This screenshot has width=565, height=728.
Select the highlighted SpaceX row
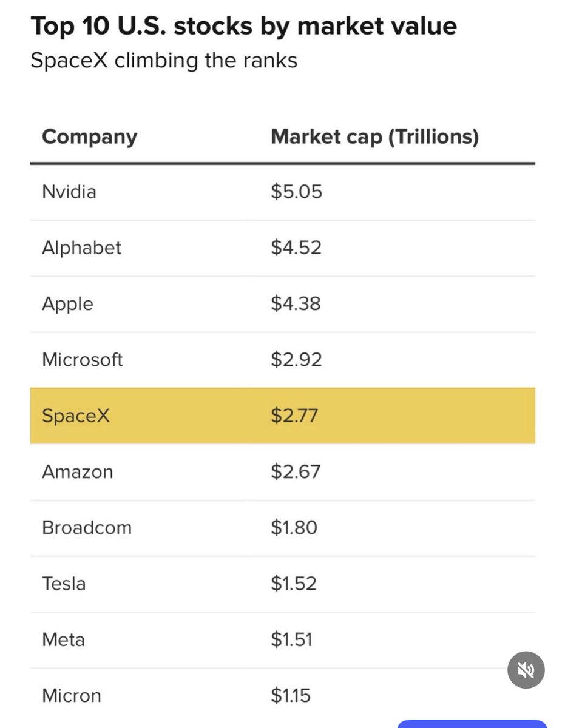click(283, 416)
